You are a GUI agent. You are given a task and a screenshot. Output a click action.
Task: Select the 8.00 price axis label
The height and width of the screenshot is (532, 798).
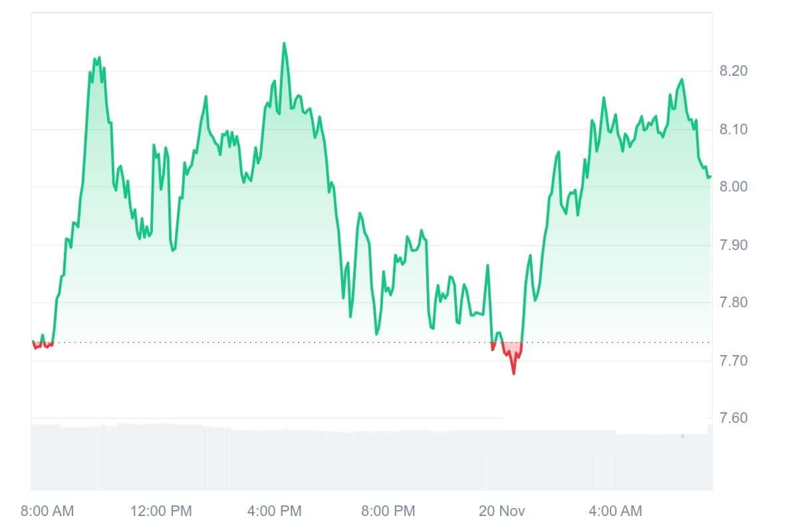tap(734, 187)
